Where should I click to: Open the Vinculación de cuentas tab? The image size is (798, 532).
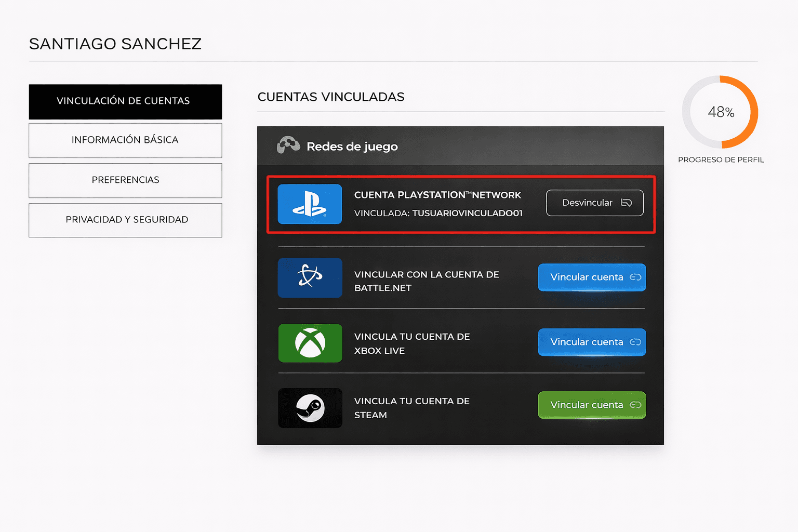pos(125,102)
